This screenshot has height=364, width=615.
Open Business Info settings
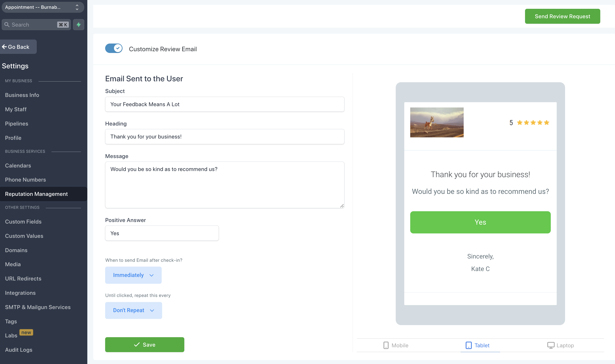(x=22, y=95)
